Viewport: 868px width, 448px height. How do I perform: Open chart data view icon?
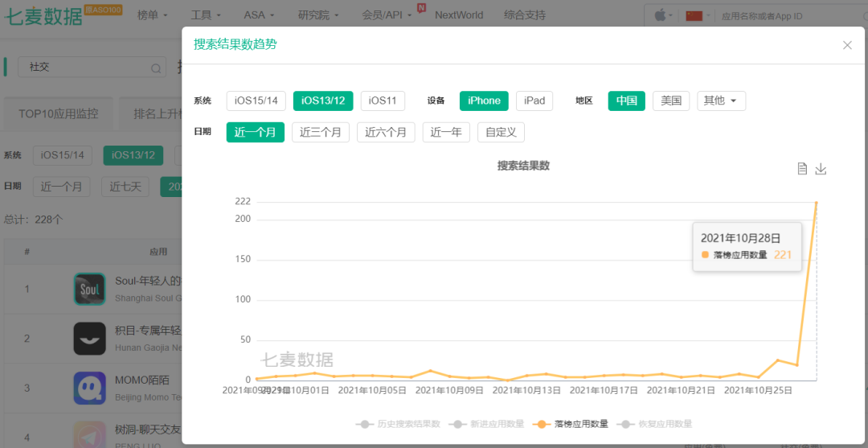tap(802, 169)
